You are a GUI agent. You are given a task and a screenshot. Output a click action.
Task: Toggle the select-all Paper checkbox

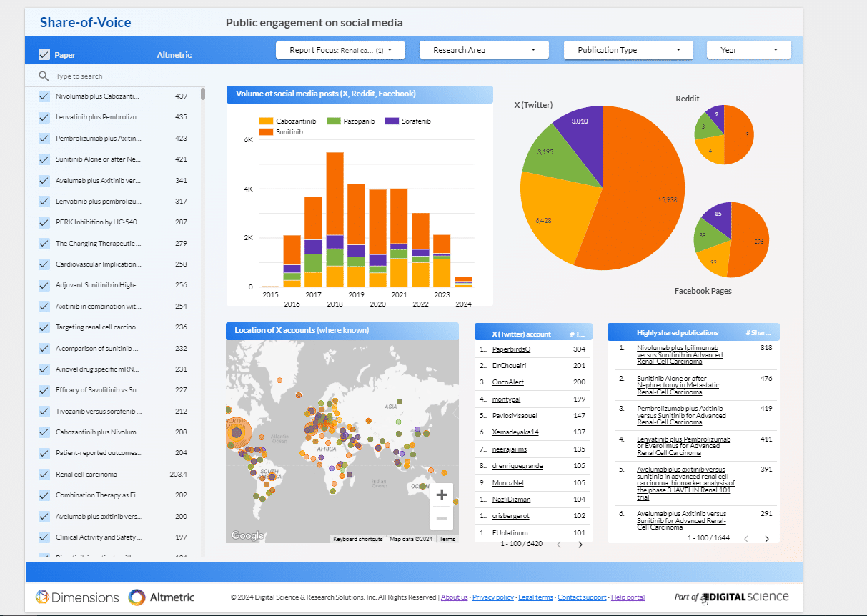coord(44,54)
